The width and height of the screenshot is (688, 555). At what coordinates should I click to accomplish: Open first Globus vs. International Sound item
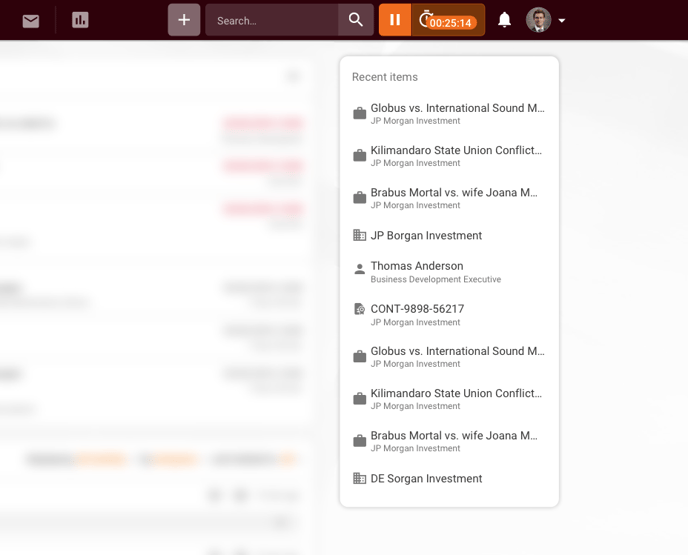[449, 113]
